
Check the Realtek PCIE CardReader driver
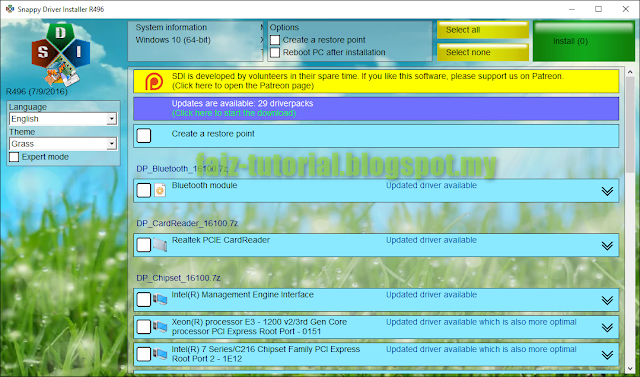144,245
